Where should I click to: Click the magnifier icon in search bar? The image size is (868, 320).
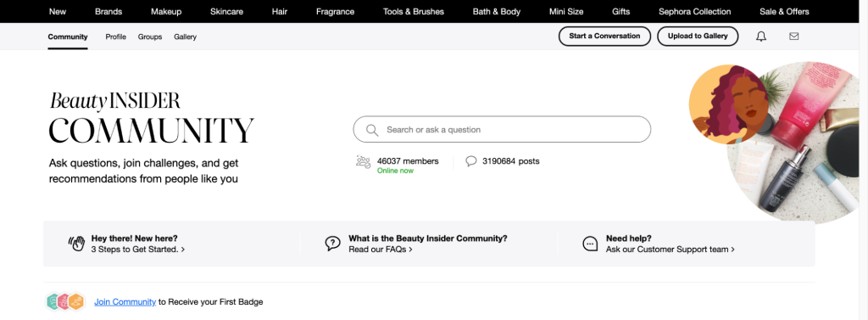tap(372, 130)
